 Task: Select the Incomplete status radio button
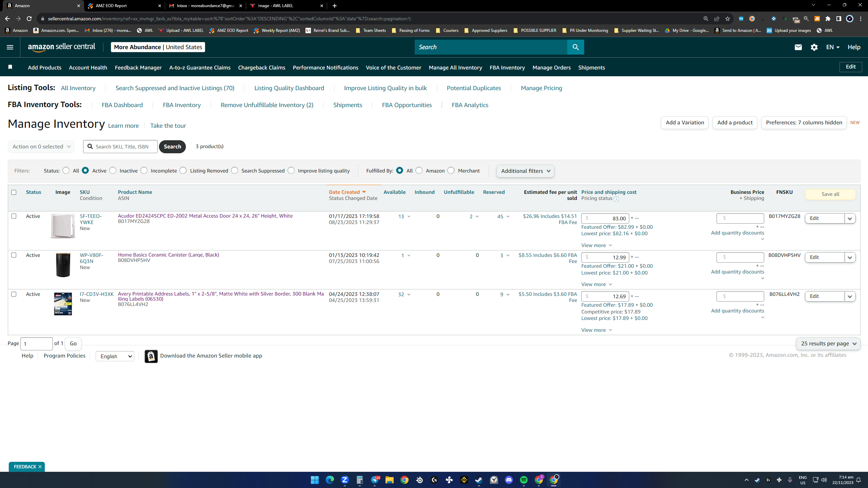coord(144,170)
